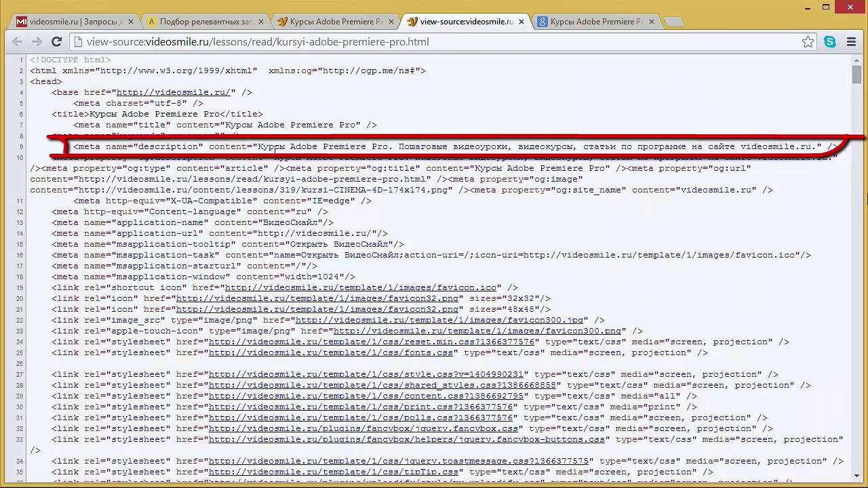Close the view-source:videosmile.ru tab
Image resolution: width=868 pixels, height=488 pixels.
click(521, 22)
